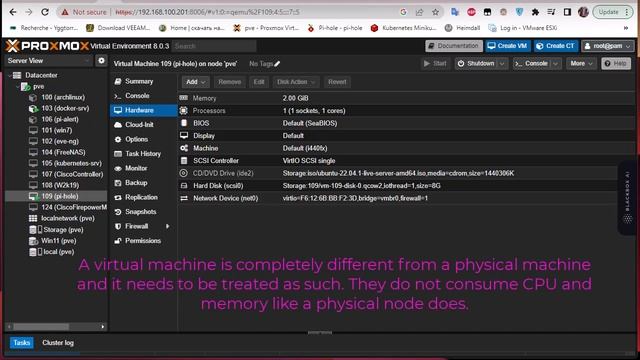Click the Datacenter server icon
This screenshot has width=640, height=360.
pos(17,75)
